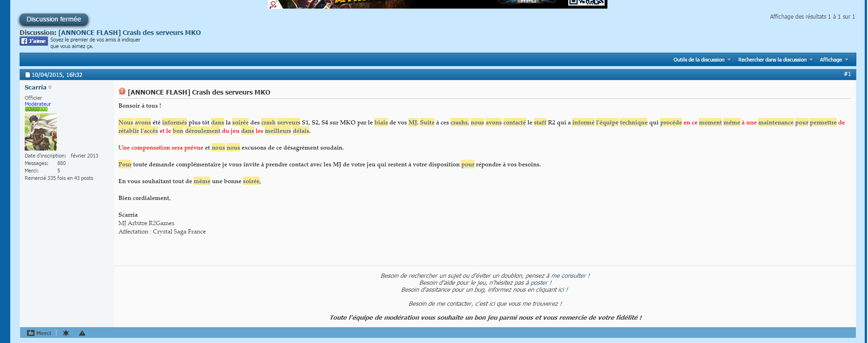Click the Facebook J'aime button
Viewport: 868px width, 343px height.
coord(34,41)
